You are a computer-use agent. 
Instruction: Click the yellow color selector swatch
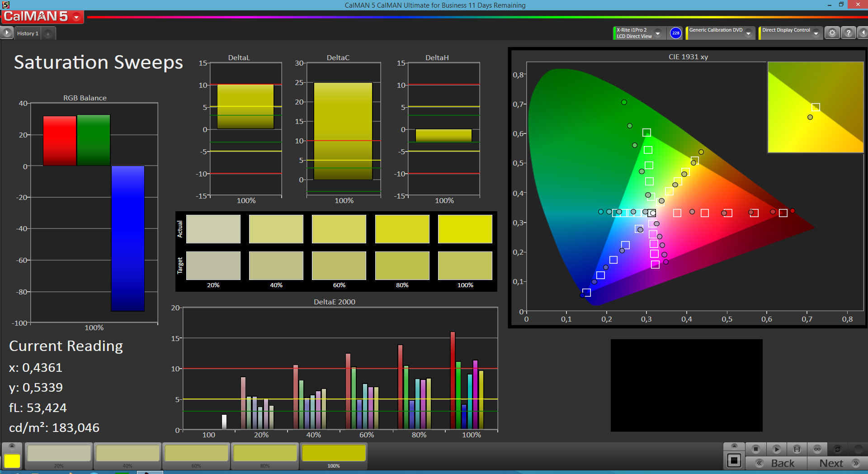tap(12, 461)
